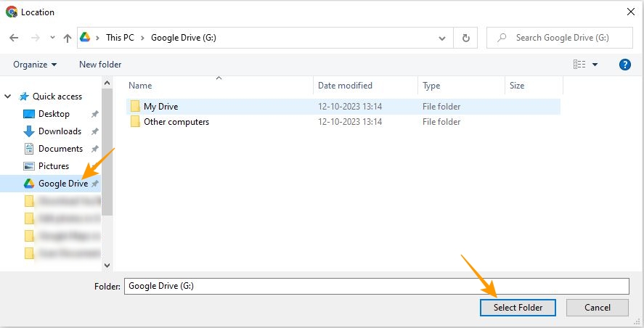Viewport: 644px width, 328px height.
Task: Click the Google Drive icon in address bar
Action: [85, 37]
